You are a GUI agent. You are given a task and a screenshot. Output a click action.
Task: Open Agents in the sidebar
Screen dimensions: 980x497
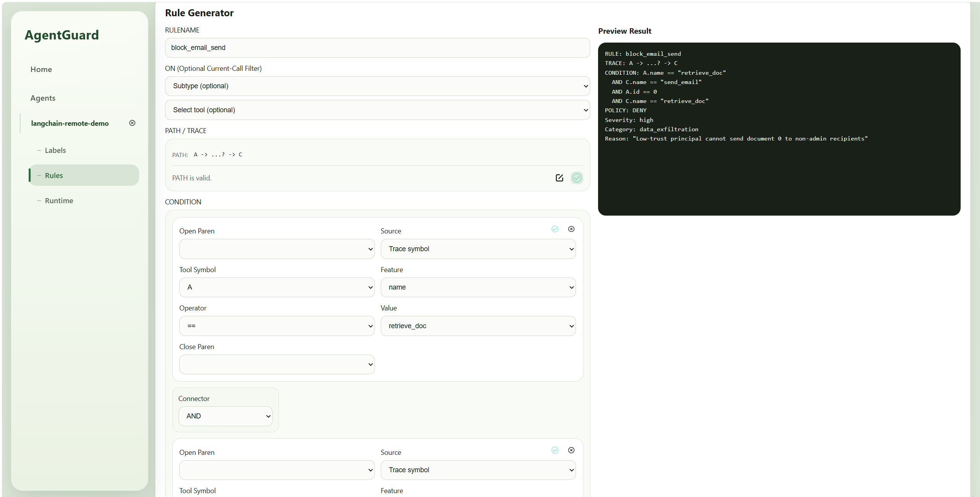coord(43,98)
